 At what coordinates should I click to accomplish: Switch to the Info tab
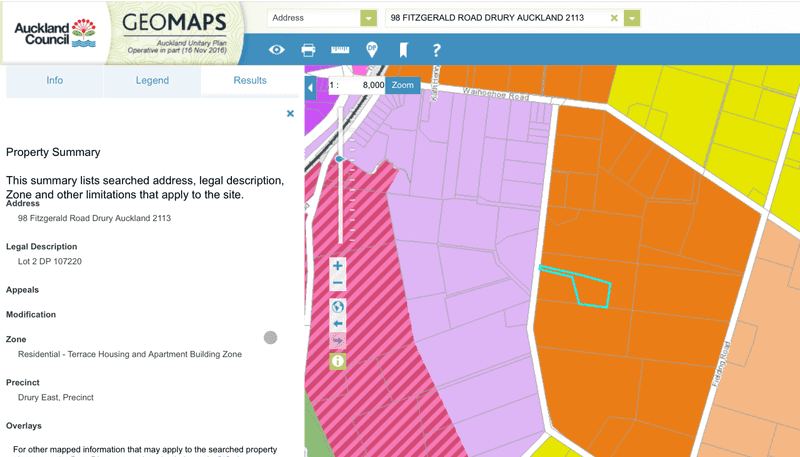point(55,81)
